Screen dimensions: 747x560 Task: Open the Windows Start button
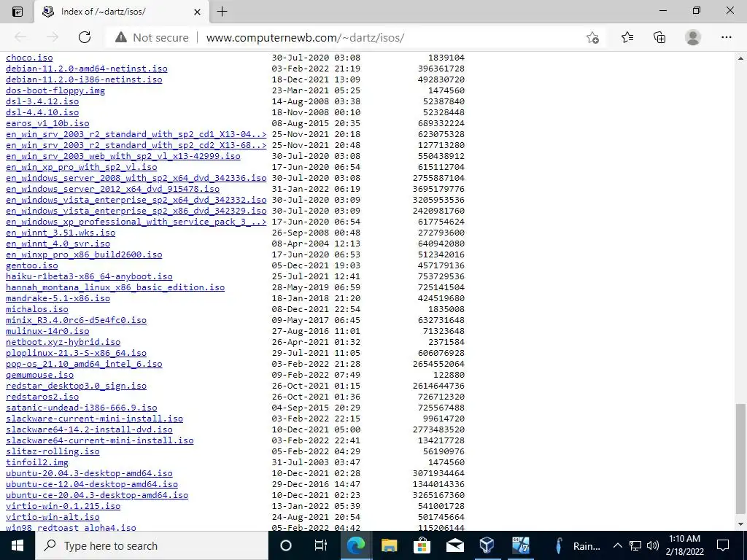[18, 545]
